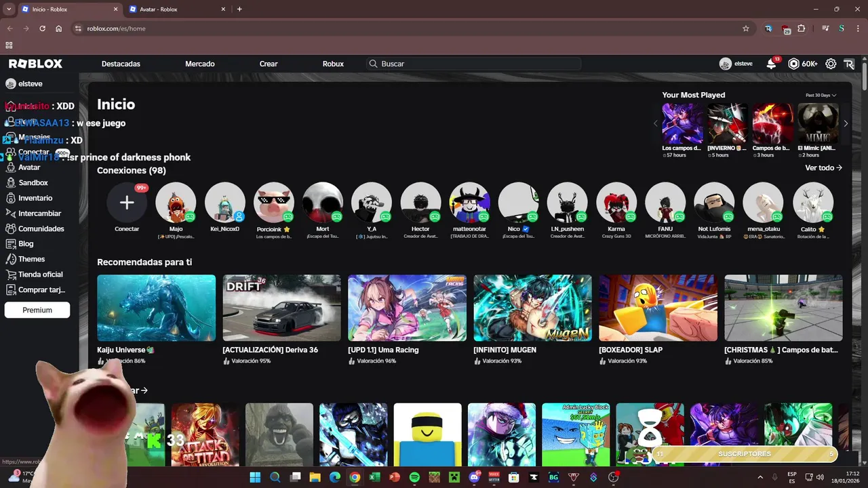This screenshot has width=868, height=488.
Task: Open Microsoft Edge from the taskbar
Action: click(334, 477)
